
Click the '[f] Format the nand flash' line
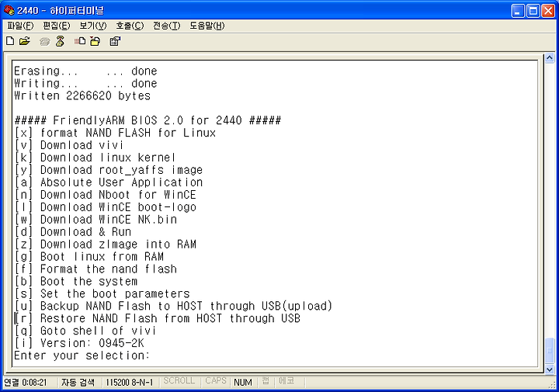click(x=95, y=269)
